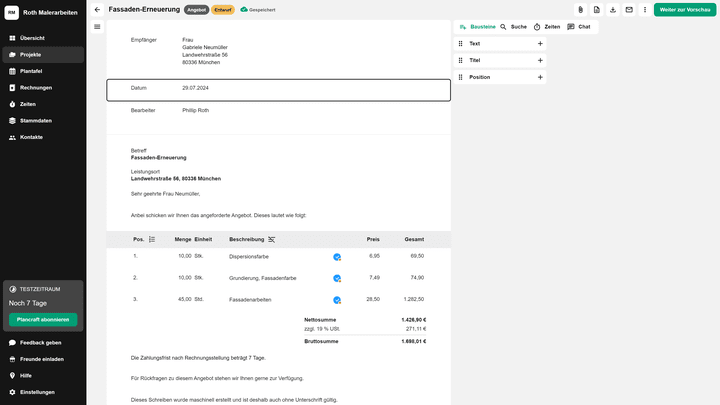Screen dimensions: 720x405
Task: Click the strikethrough icon next to Beschreibung
Action: click(x=271, y=239)
